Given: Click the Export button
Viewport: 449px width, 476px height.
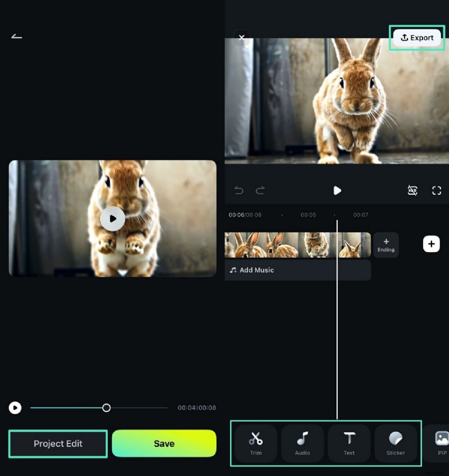Looking at the screenshot, I should 417,38.
